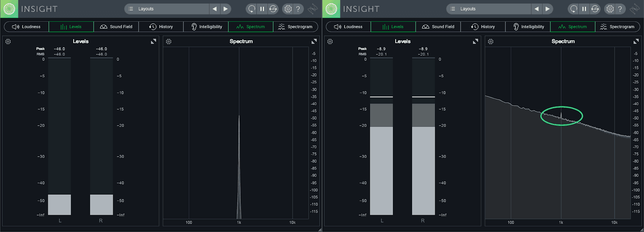The height and width of the screenshot is (232, 644).
Task: Go to previous layout in right window
Action: [537, 9]
